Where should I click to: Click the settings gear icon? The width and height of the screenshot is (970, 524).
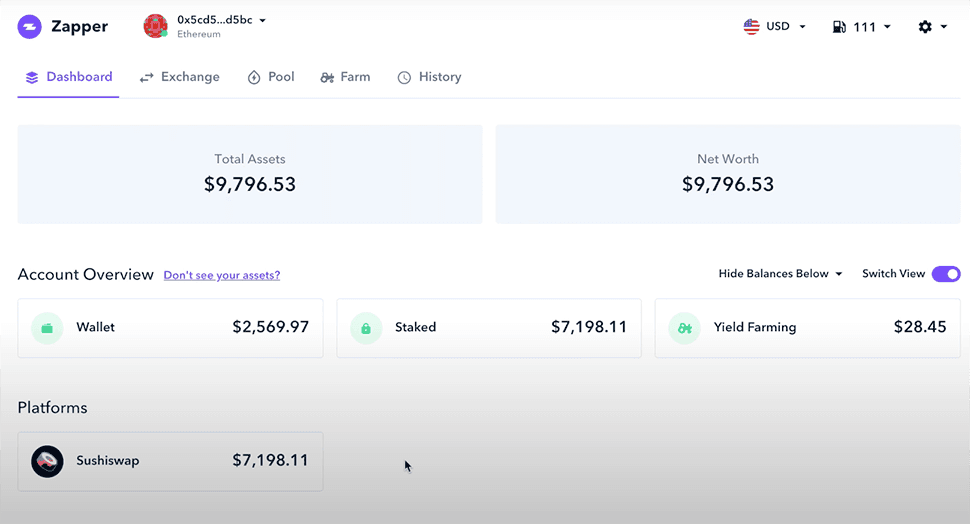point(925,27)
